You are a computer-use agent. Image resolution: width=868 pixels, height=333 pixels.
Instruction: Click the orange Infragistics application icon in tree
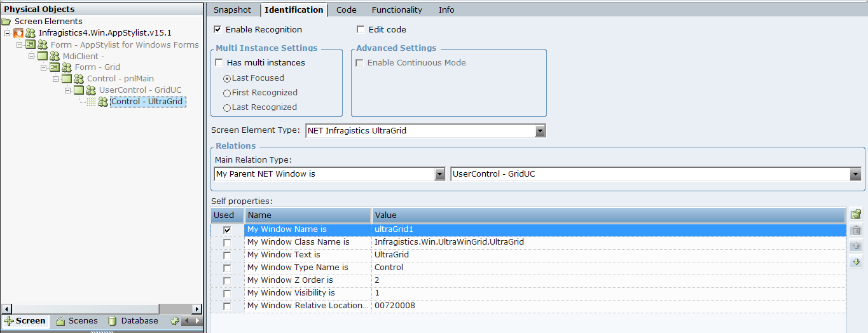[18, 33]
